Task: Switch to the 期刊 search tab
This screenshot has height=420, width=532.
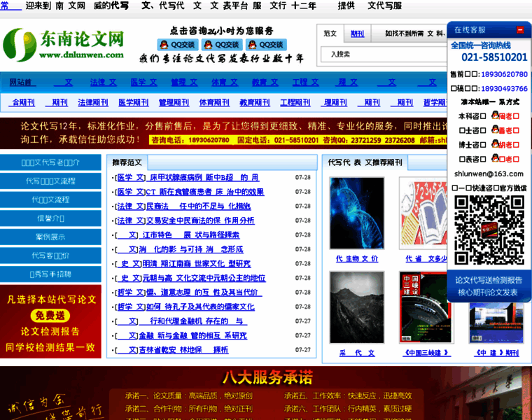Action: (357, 34)
